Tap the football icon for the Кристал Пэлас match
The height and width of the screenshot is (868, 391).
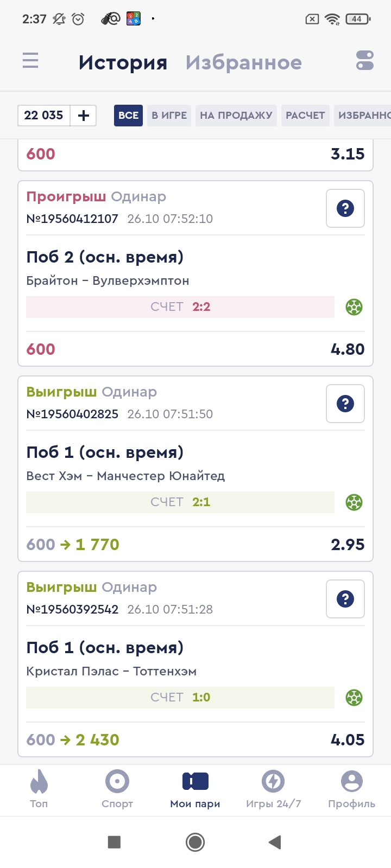(354, 698)
